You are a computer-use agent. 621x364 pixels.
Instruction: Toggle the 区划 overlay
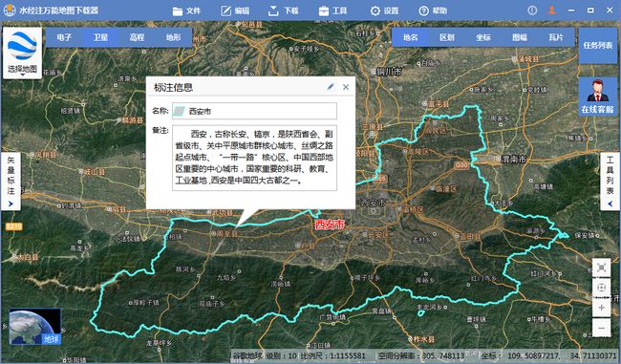click(x=447, y=37)
